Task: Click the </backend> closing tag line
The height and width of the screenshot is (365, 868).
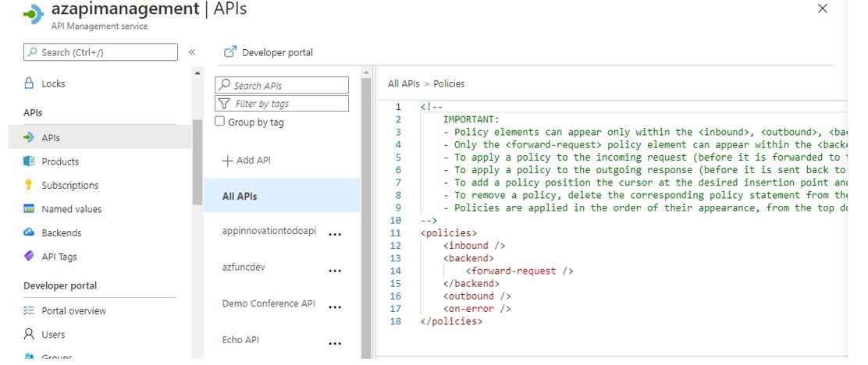Action: [471, 283]
